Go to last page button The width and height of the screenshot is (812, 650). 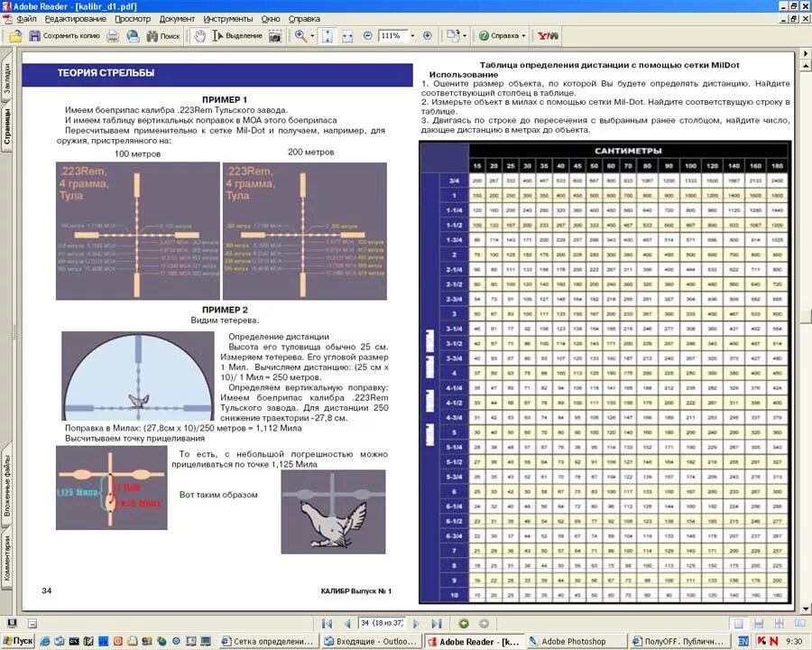click(437, 624)
